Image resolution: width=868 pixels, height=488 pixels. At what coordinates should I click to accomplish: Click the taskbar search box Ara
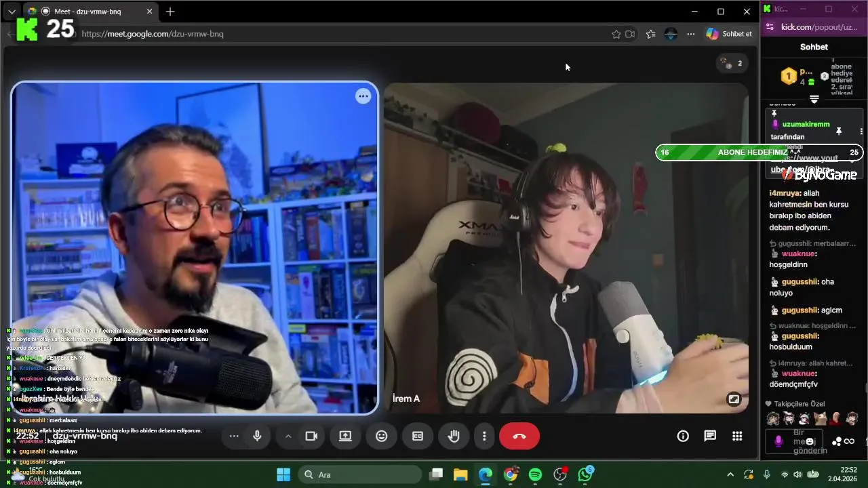coord(360,474)
